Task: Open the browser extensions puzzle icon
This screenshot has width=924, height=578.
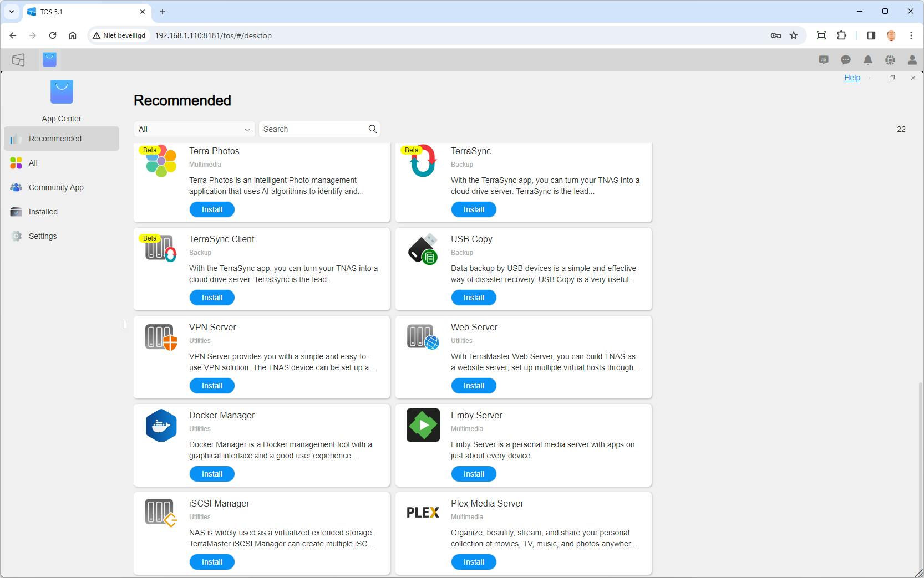Action: click(842, 35)
